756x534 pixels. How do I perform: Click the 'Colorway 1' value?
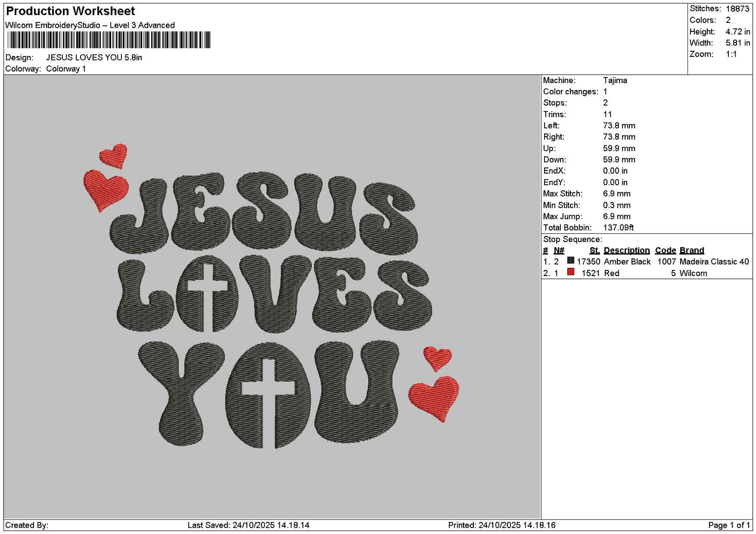(x=66, y=69)
